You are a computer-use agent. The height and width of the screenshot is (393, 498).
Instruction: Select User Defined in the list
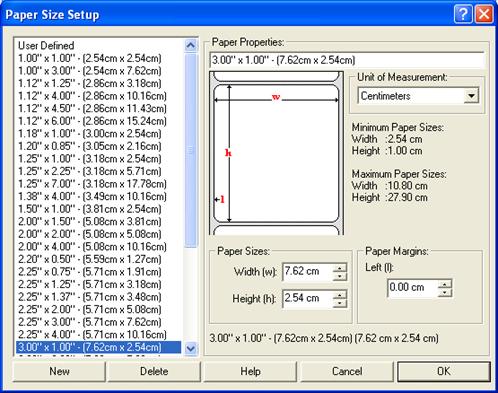[x=99, y=46]
